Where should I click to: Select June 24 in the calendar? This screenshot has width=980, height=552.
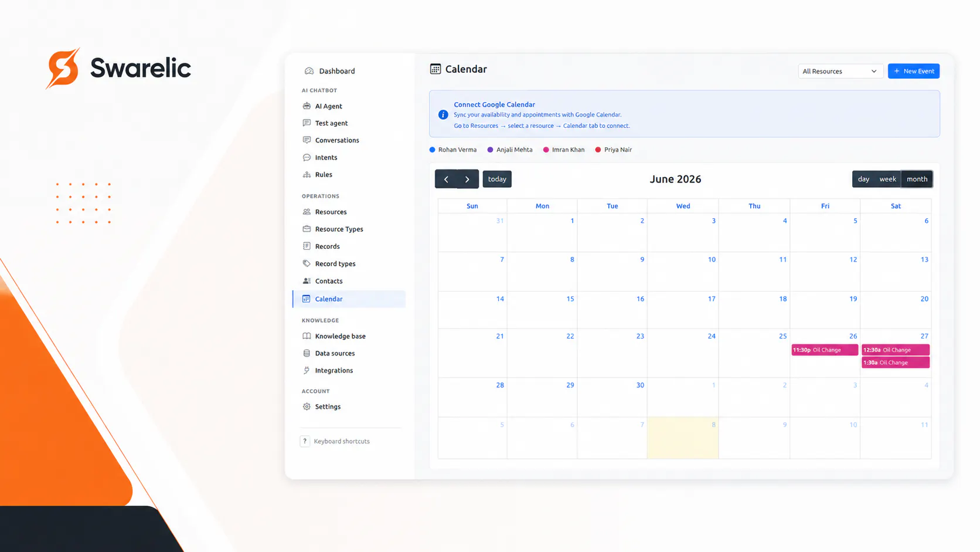coord(683,353)
